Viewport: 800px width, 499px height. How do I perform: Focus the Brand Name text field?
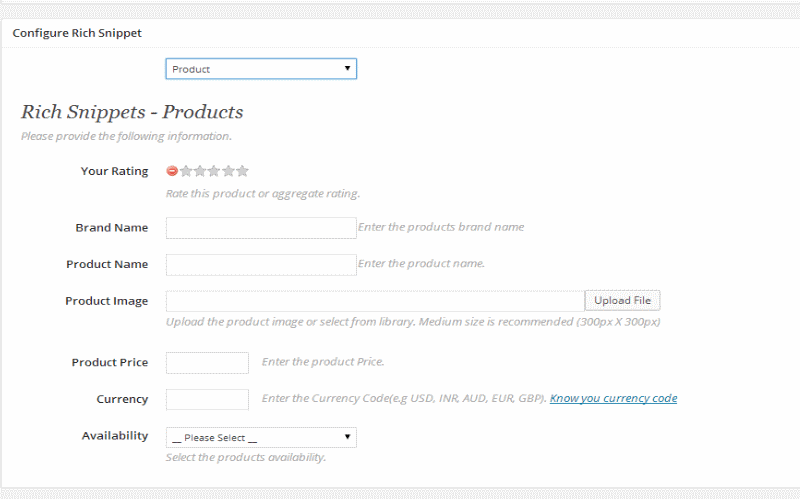[x=261, y=228]
